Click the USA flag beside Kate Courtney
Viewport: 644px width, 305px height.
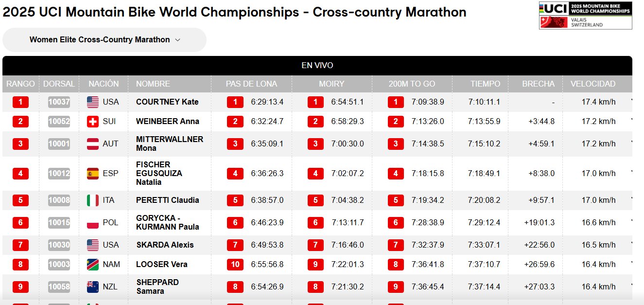pyautogui.click(x=93, y=102)
